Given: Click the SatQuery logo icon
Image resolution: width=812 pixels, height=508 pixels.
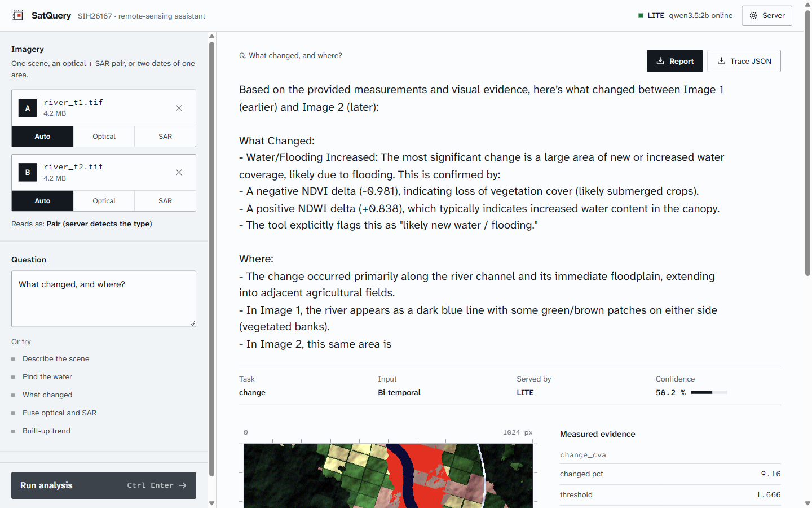Looking at the screenshot, I should (x=18, y=15).
